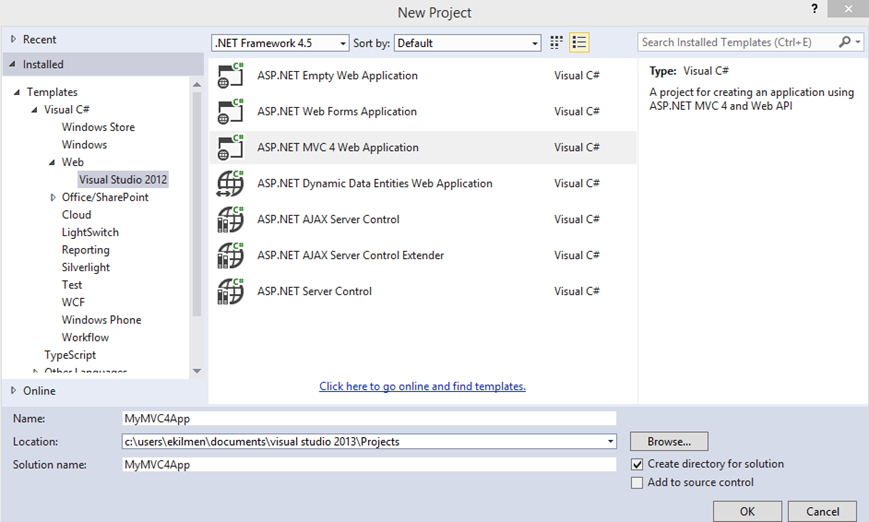Click the ASP.NET AJAX Server Control icon
The width and height of the screenshot is (869, 522).
(230, 219)
